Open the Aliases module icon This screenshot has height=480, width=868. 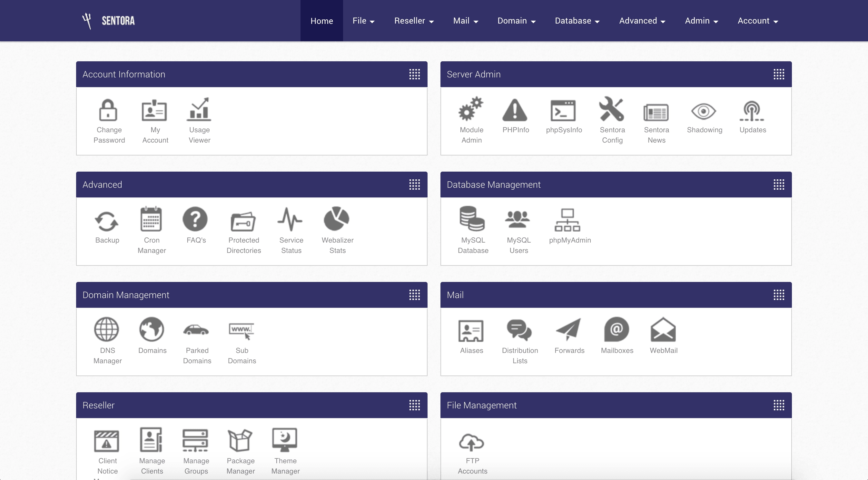pyautogui.click(x=471, y=331)
